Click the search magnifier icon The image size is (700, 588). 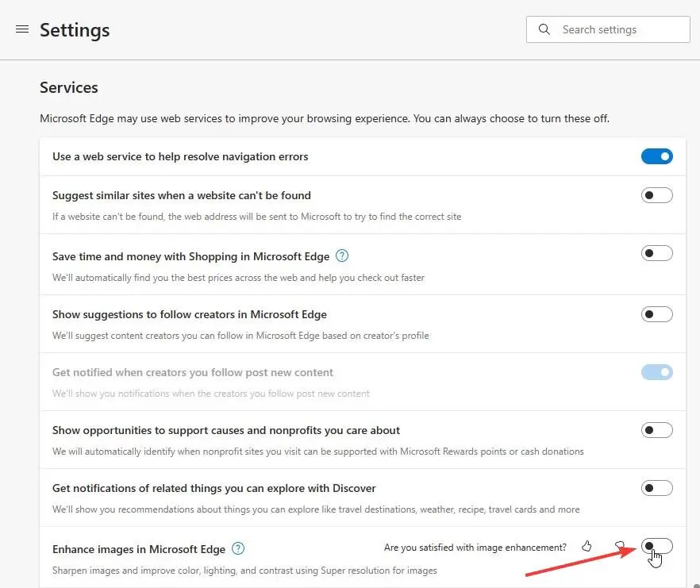tap(544, 29)
